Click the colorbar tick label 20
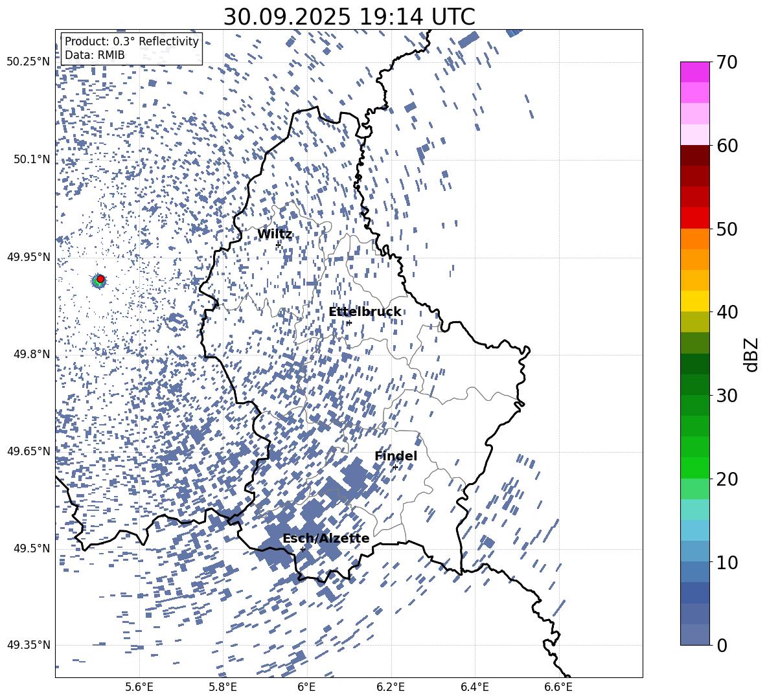The image size is (767, 700). [x=727, y=479]
